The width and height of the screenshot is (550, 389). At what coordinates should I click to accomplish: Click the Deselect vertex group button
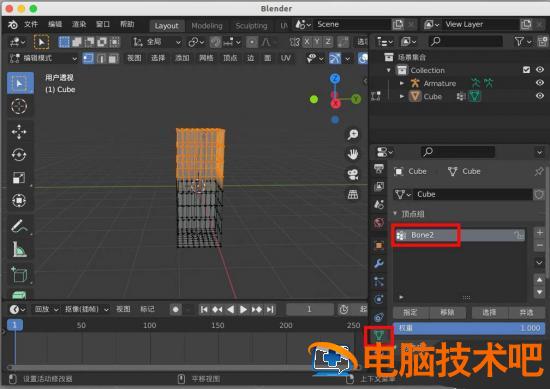526,312
